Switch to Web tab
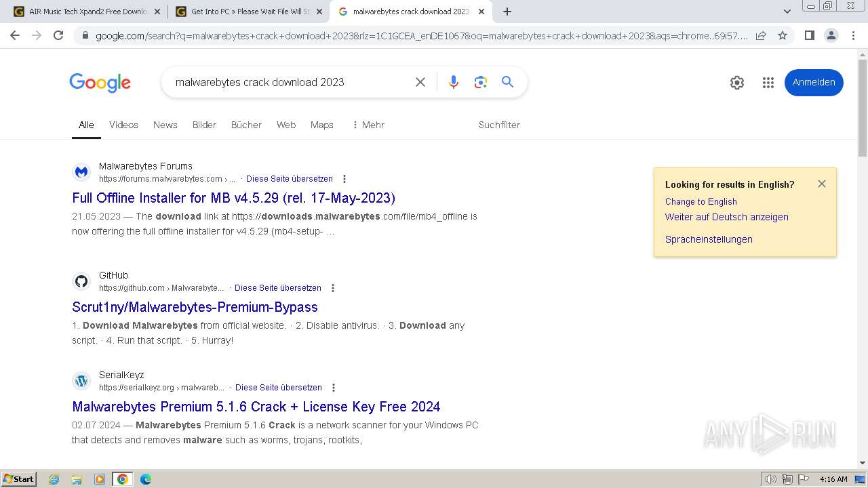The width and height of the screenshot is (868, 488). tap(286, 125)
